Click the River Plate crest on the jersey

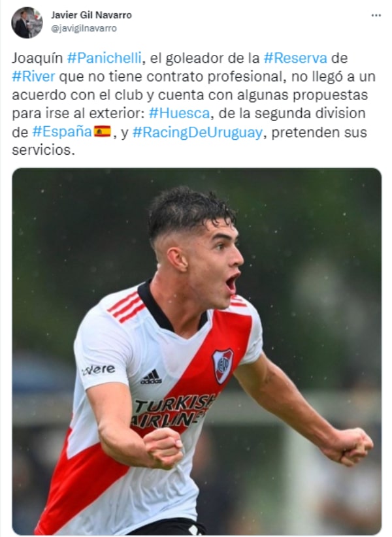tap(223, 366)
